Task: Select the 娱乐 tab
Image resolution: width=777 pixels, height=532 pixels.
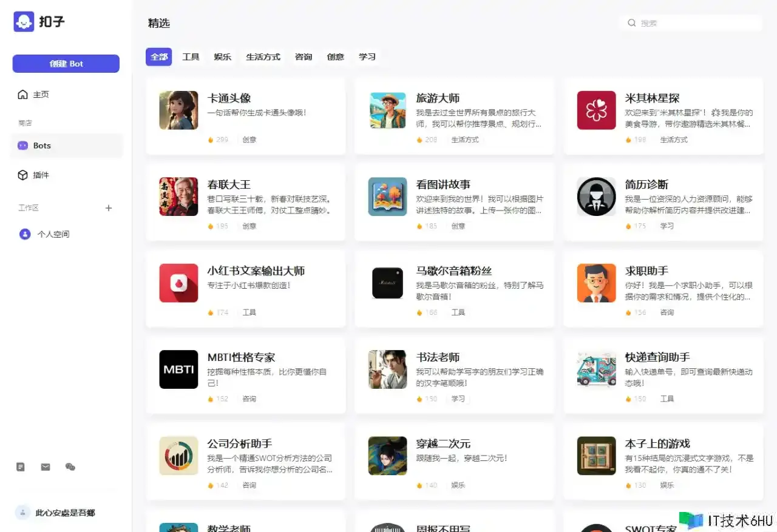Action: (x=223, y=57)
